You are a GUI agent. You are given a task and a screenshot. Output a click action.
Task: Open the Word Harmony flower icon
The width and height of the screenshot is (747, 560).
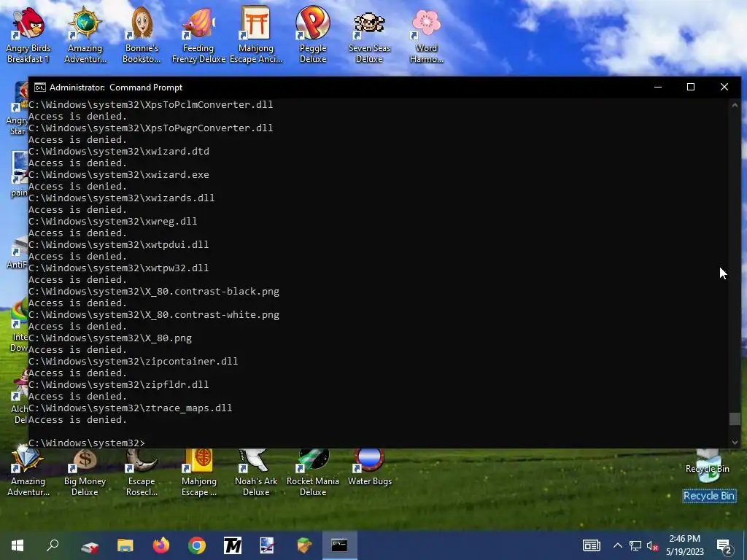pyautogui.click(x=426, y=35)
